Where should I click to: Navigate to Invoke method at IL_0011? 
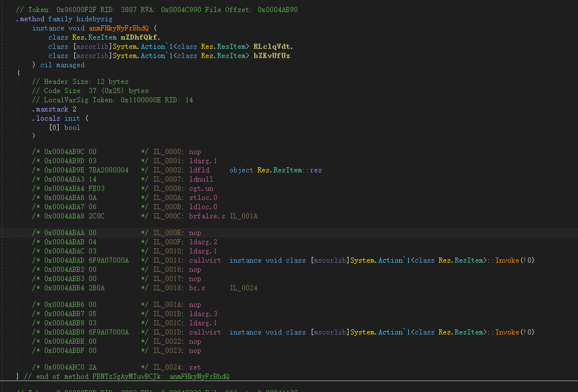coord(507,260)
